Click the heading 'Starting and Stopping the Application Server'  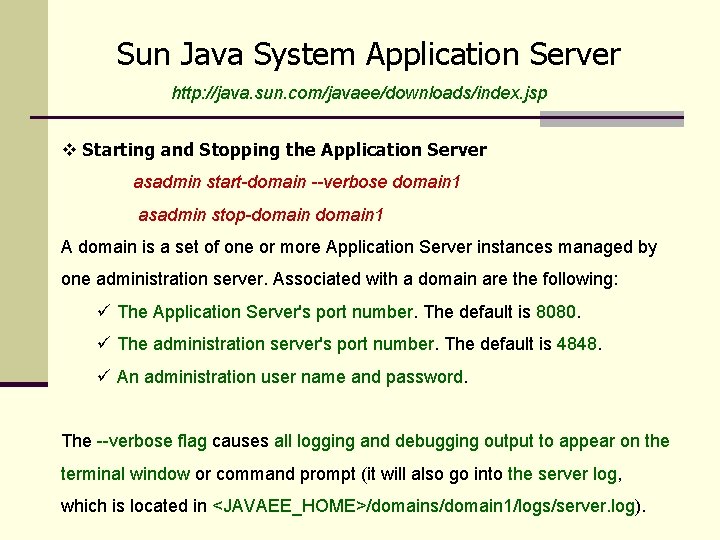coord(284,150)
